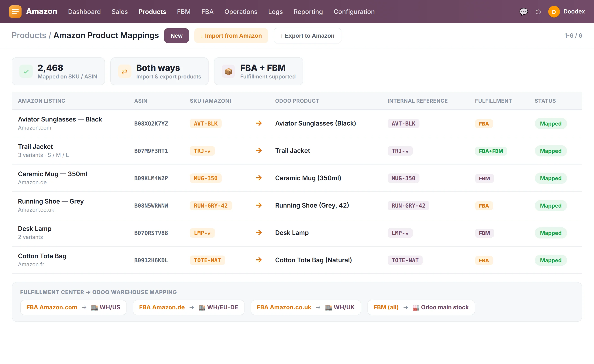Click the WH/EU-DE warehouse icon
This screenshot has height=364, width=594.
coord(202,307)
